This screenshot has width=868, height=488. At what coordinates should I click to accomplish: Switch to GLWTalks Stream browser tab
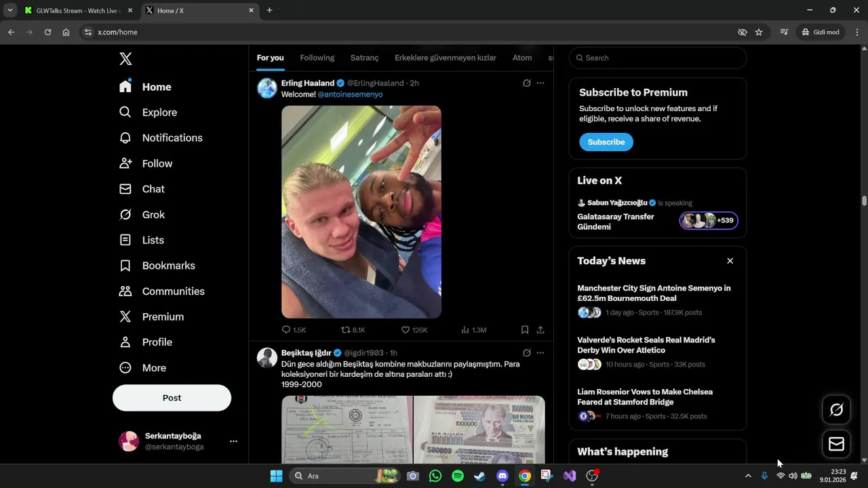click(x=78, y=10)
